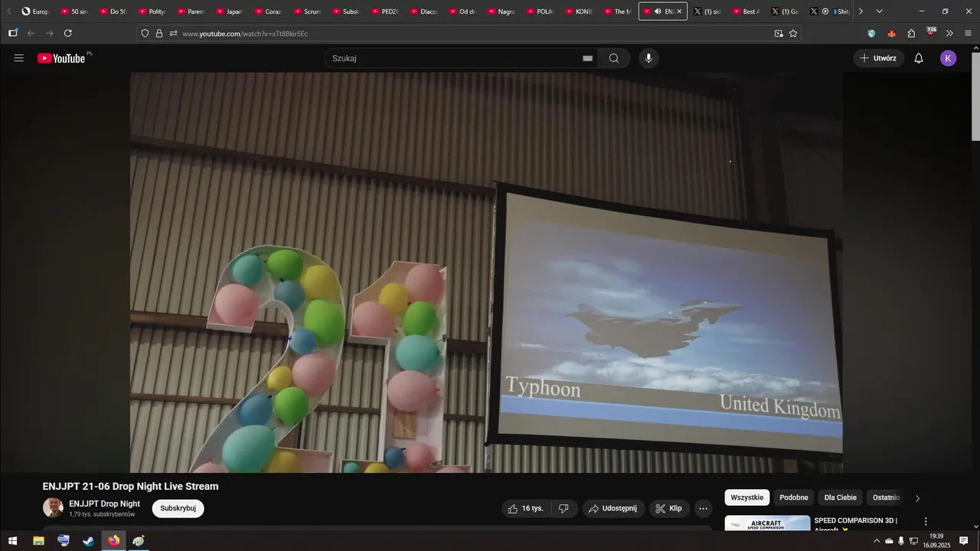Go forward in browser history

[x=50, y=34]
